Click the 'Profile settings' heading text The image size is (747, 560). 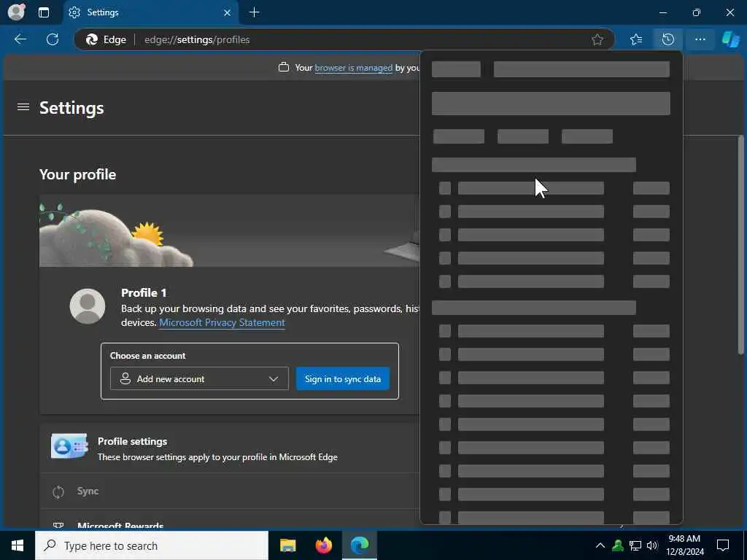(133, 441)
